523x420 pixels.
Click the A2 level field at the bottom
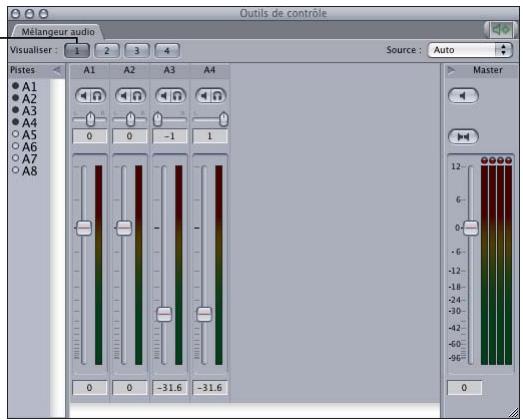tap(130, 388)
